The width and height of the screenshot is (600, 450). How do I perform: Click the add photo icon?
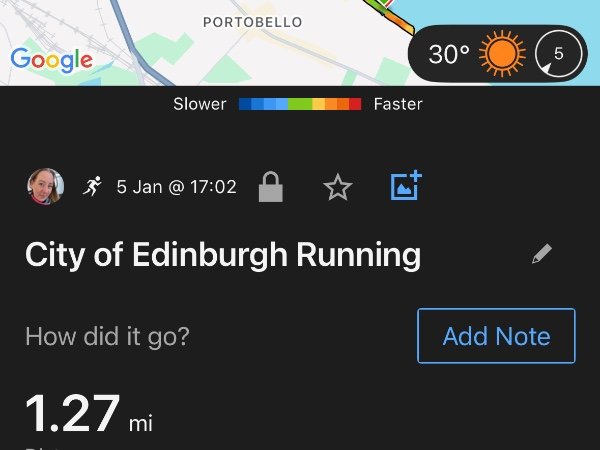405,186
